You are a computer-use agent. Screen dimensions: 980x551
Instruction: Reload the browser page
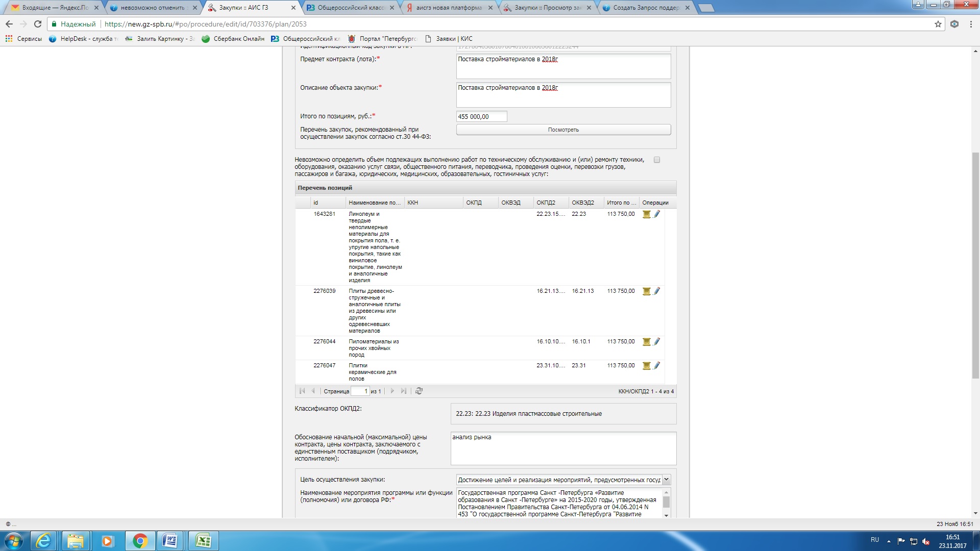37,24
